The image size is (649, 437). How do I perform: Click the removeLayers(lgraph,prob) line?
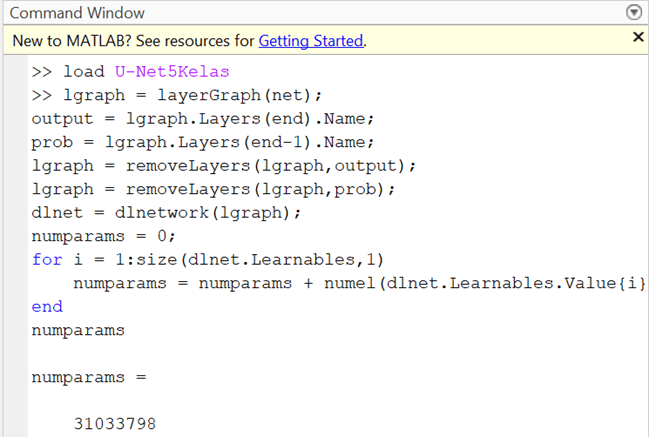[212, 189]
